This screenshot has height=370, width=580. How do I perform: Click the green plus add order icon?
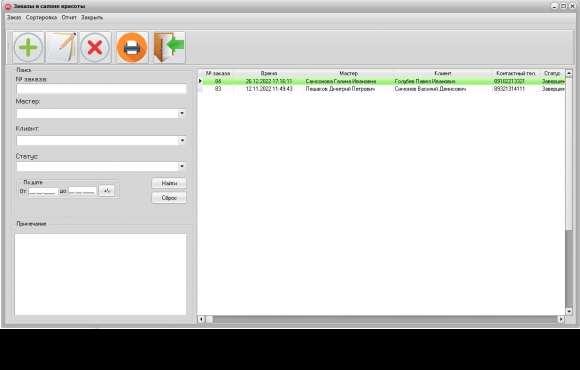click(x=28, y=47)
